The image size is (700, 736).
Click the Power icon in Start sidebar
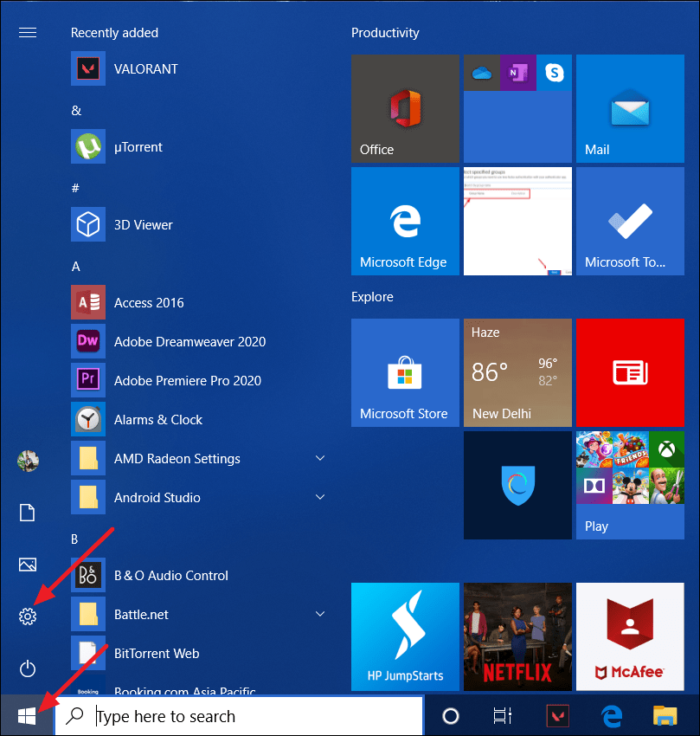pyautogui.click(x=27, y=668)
